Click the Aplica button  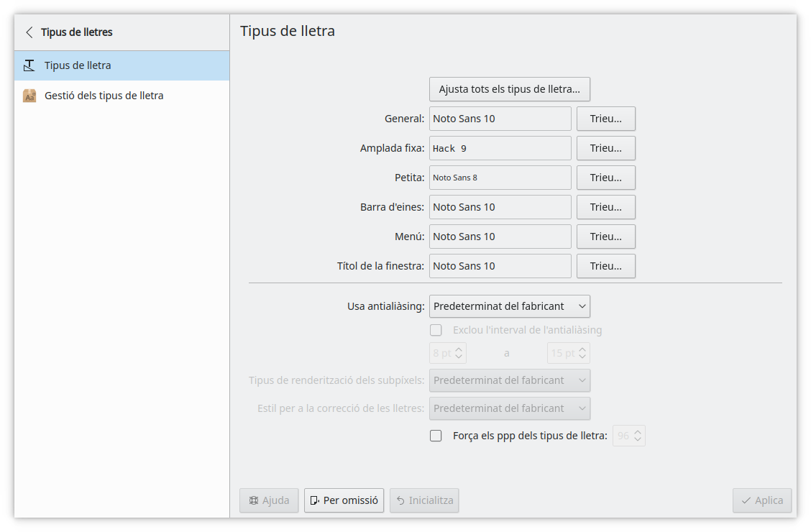click(762, 500)
